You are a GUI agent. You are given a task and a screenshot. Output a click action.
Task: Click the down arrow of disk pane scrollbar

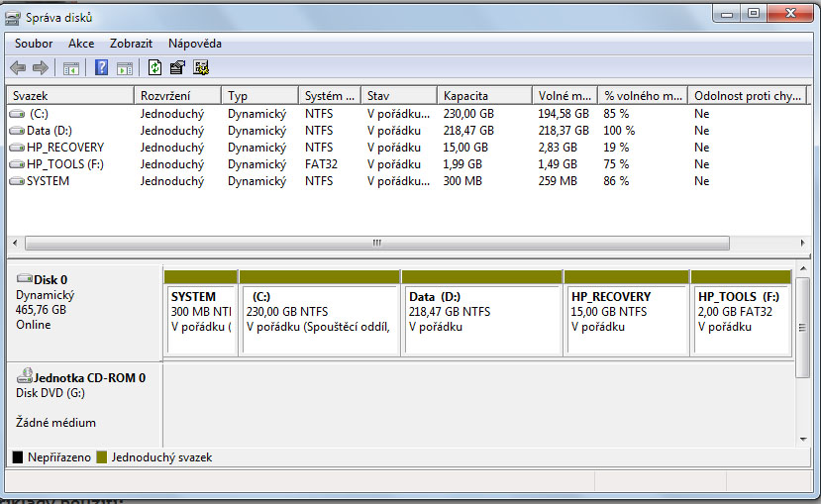click(x=803, y=440)
